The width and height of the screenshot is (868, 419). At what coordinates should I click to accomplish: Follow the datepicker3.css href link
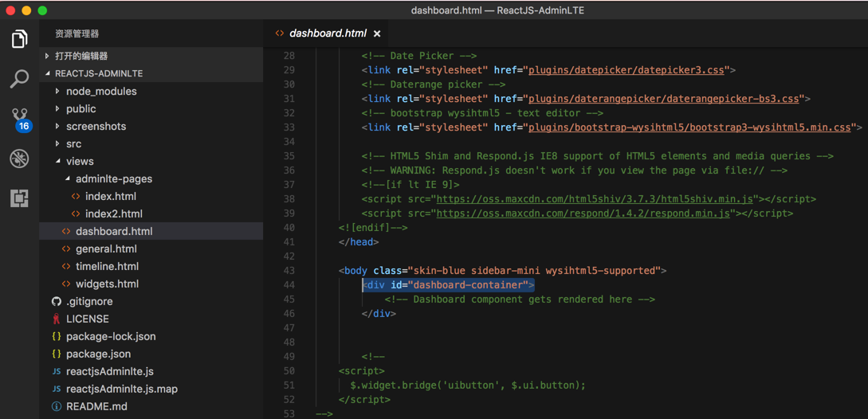click(626, 70)
